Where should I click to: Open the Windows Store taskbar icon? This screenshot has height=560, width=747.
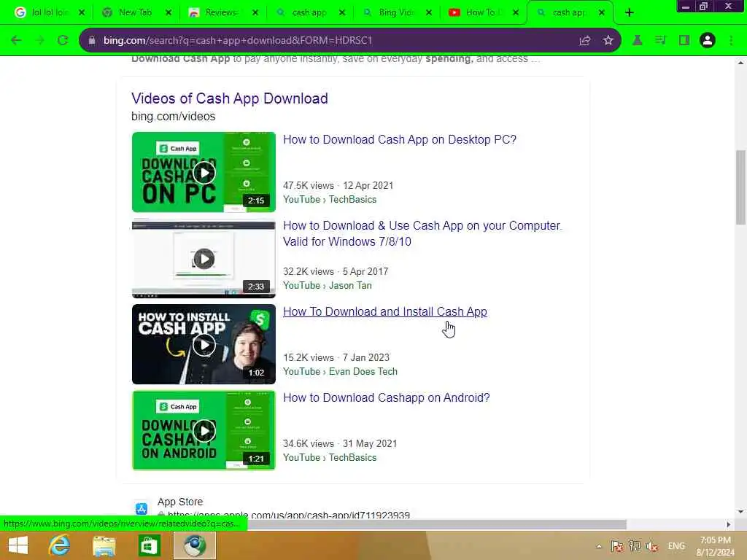pos(149,545)
